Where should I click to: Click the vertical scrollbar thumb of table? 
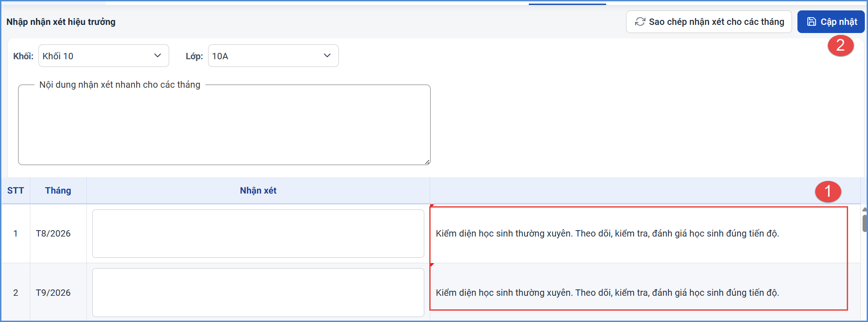[865, 223]
